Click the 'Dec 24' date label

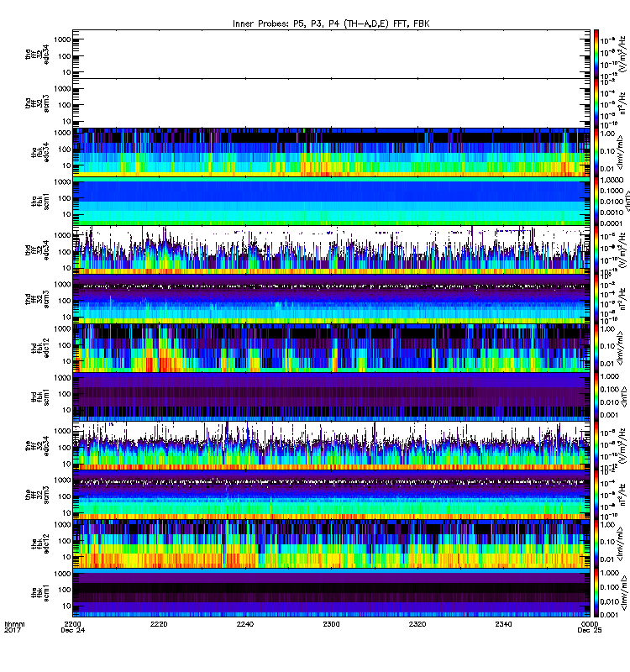(x=73, y=631)
